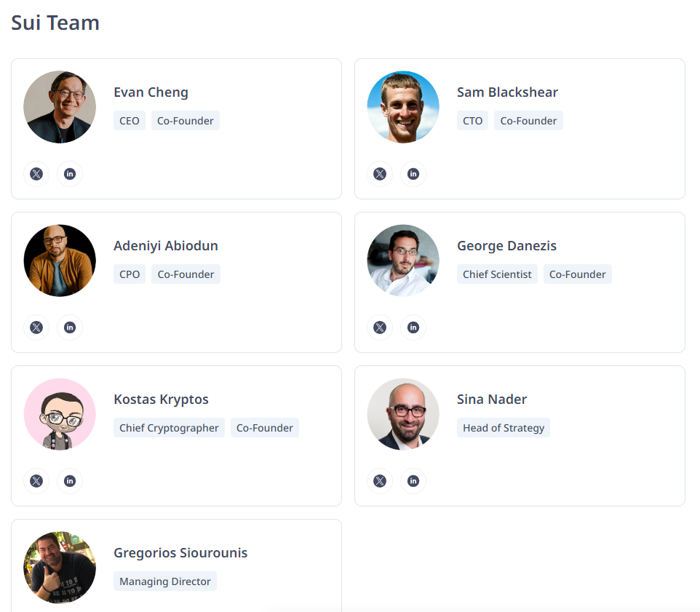Open Sam Blackshear's LinkedIn icon

pos(413,174)
